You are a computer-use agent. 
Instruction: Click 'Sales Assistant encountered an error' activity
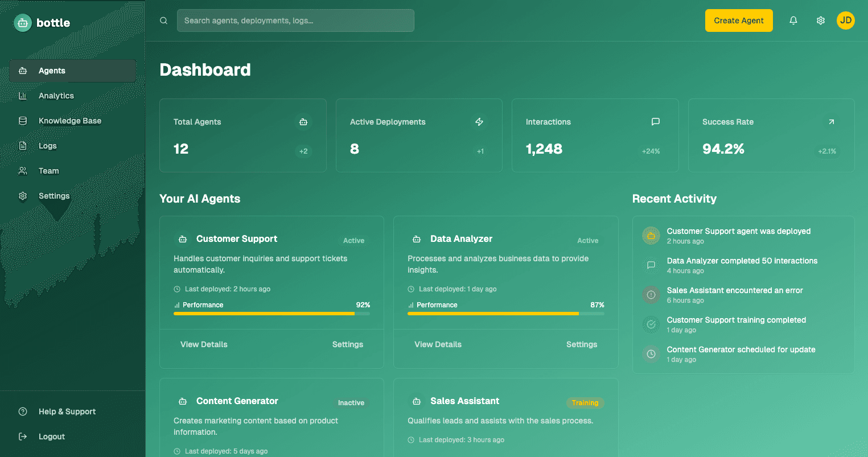735,290
